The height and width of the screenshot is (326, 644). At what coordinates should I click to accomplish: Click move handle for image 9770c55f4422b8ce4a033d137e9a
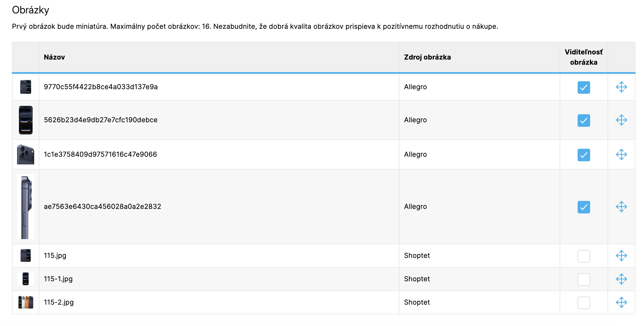(621, 87)
